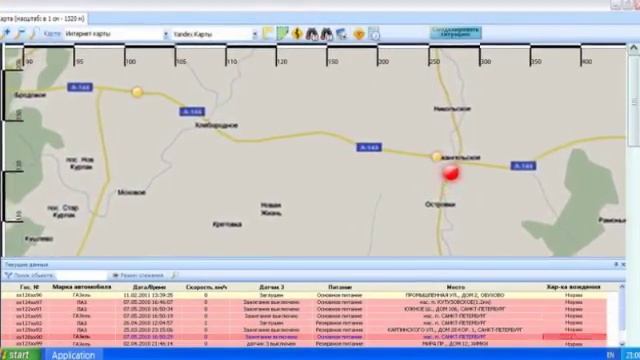640x360 pixels.
Task: Click the orange shield icon in toolbar
Action: pos(359,34)
